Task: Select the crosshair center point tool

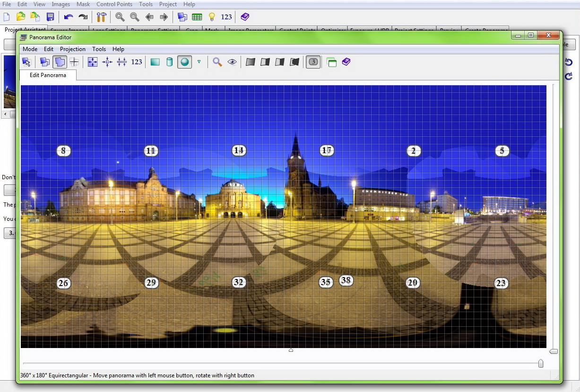Action: point(74,62)
